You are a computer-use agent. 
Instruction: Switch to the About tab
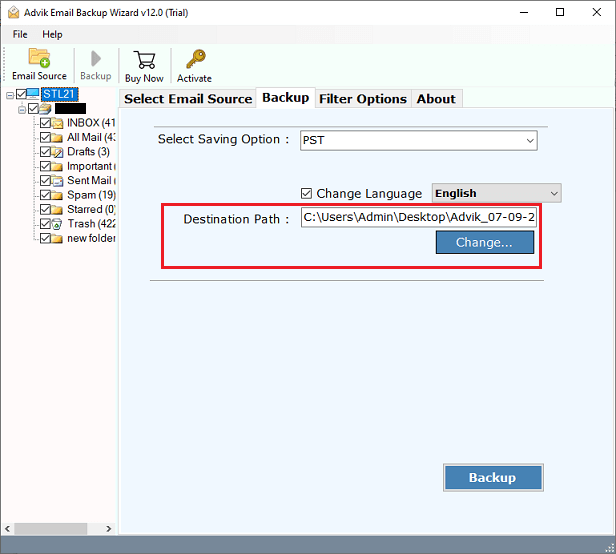tap(436, 99)
